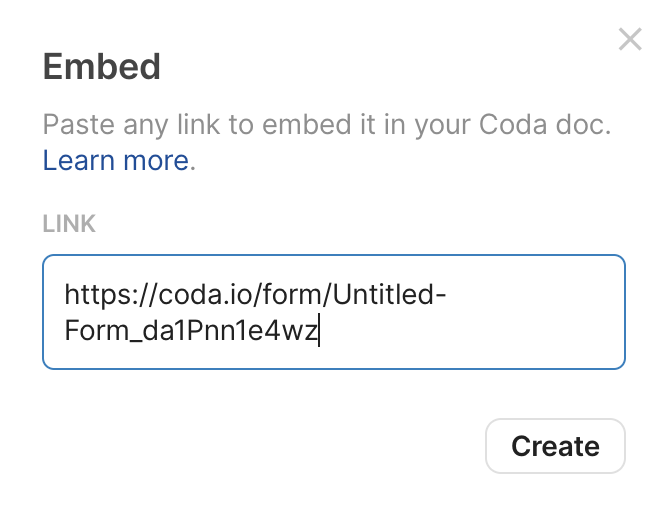Open the Learn more link

pos(116,160)
